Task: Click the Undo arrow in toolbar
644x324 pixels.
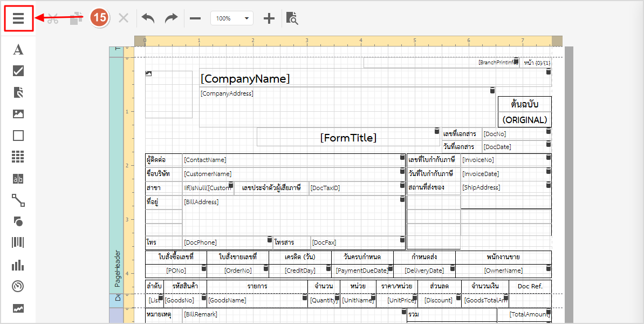Action: [x=148, y=18]
